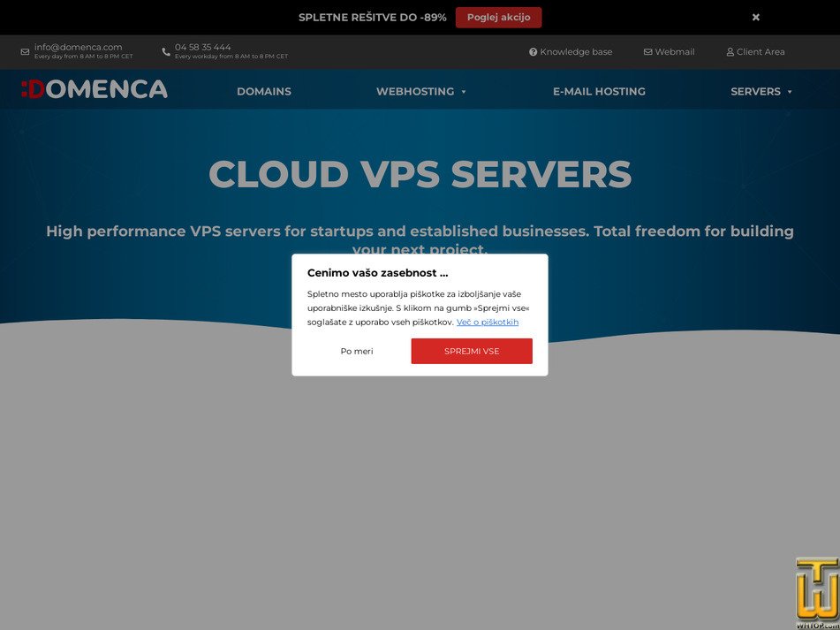Select the Domenca logo
This screenshot has width=840, height=630.
[x=93, y=88]
